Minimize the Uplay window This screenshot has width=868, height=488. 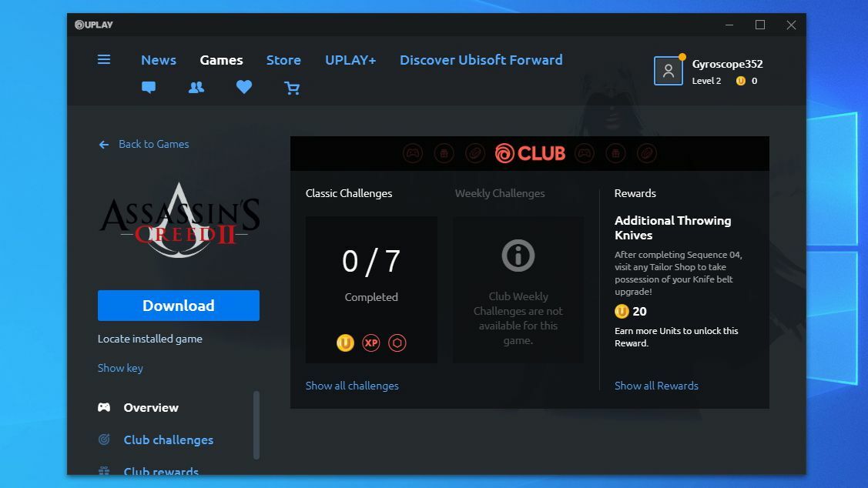729,25
